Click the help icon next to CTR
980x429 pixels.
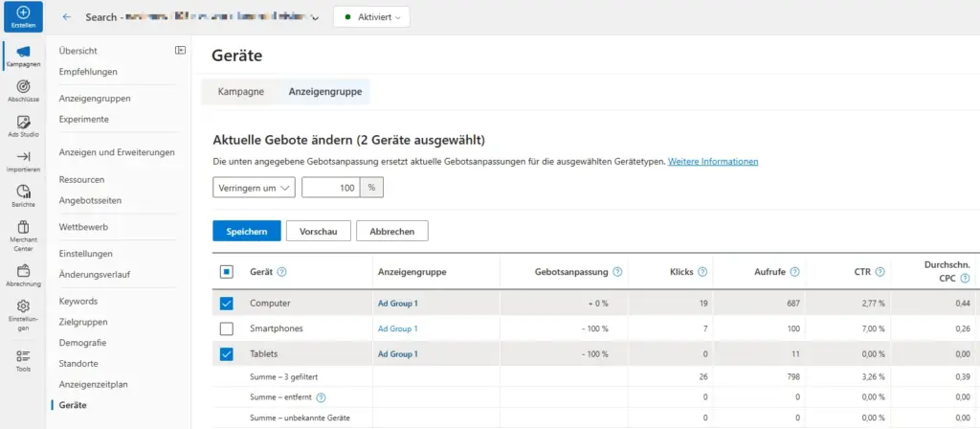point(880,272)
